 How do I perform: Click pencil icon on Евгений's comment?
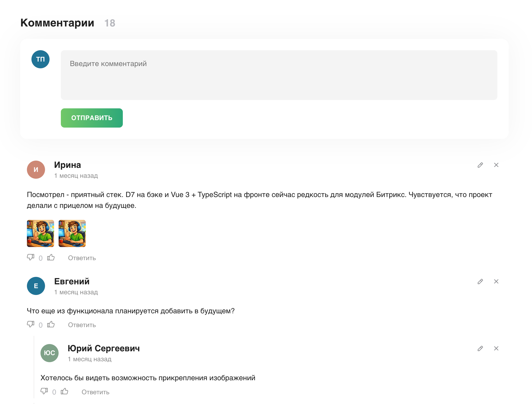coord(480,281)
